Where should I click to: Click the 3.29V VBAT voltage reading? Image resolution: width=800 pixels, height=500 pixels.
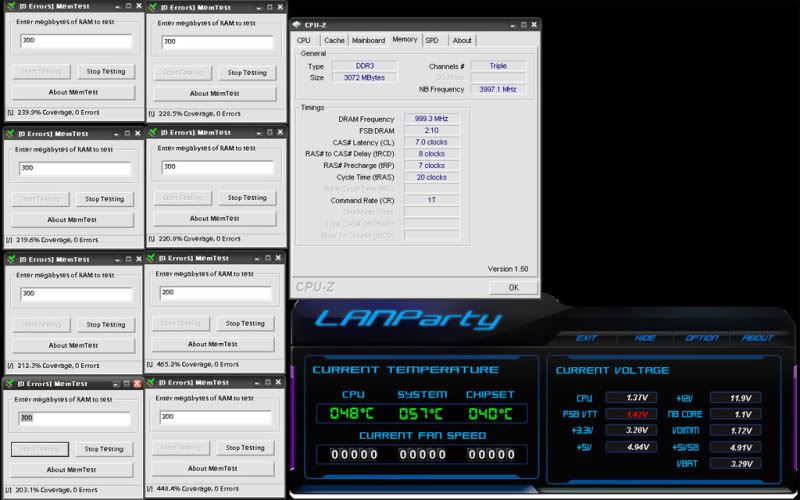736,463
